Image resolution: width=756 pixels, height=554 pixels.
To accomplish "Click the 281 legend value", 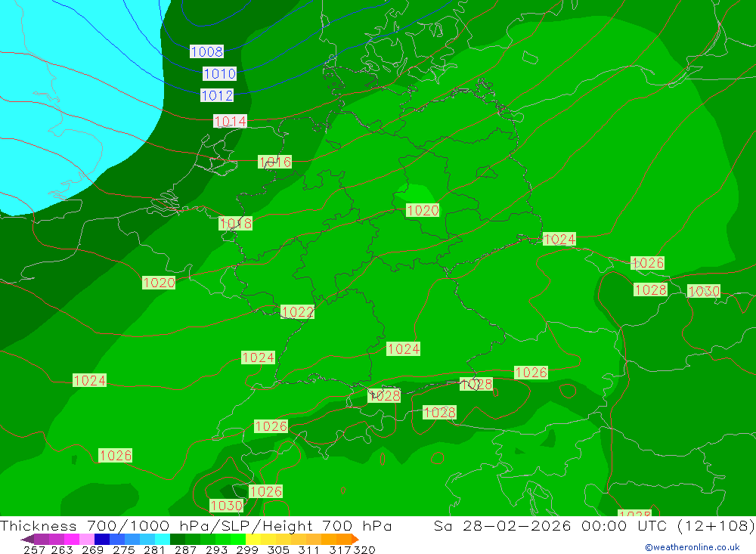I will click(154, 549).
